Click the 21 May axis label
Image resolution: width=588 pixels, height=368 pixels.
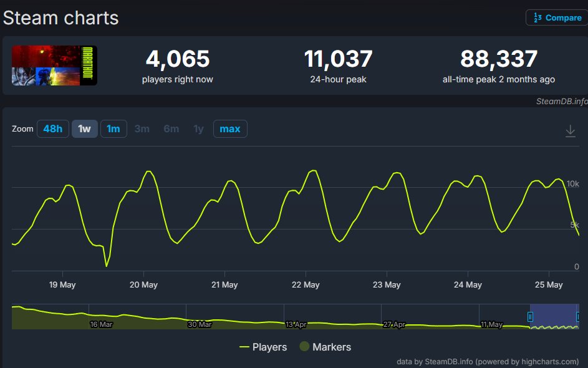click(224, 284)
